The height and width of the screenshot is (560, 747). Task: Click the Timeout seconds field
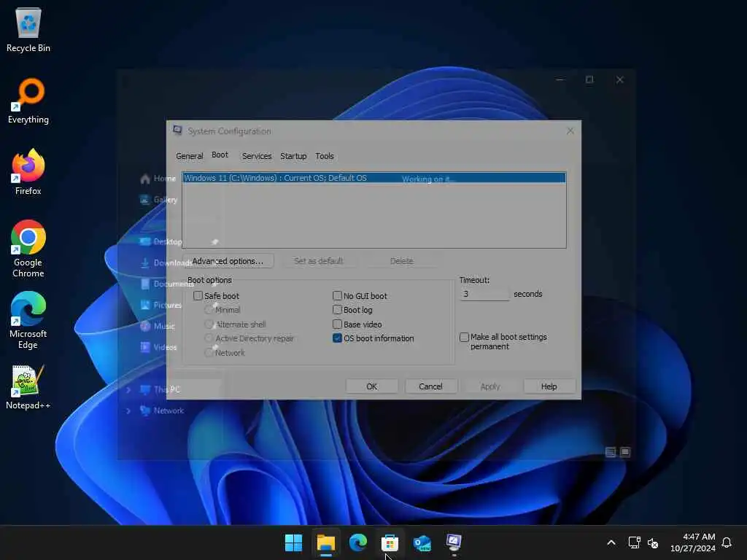[484, 294]
